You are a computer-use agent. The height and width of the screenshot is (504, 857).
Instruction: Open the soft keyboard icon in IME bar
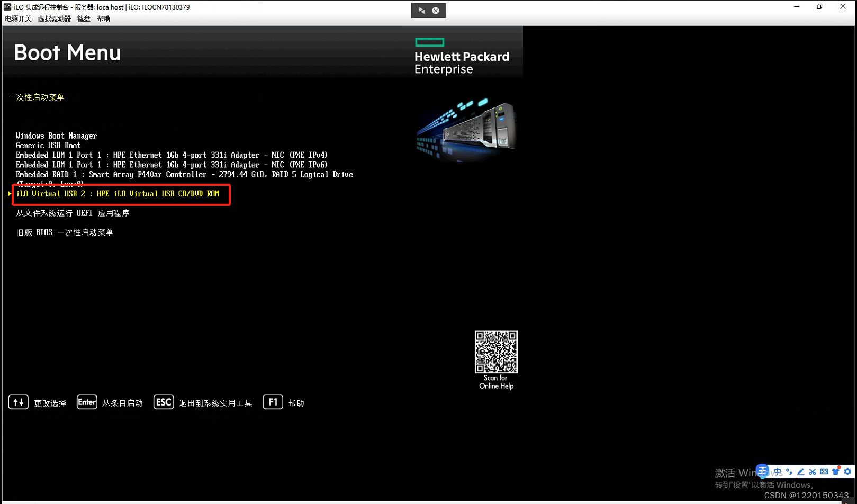(x=824, y=472)
